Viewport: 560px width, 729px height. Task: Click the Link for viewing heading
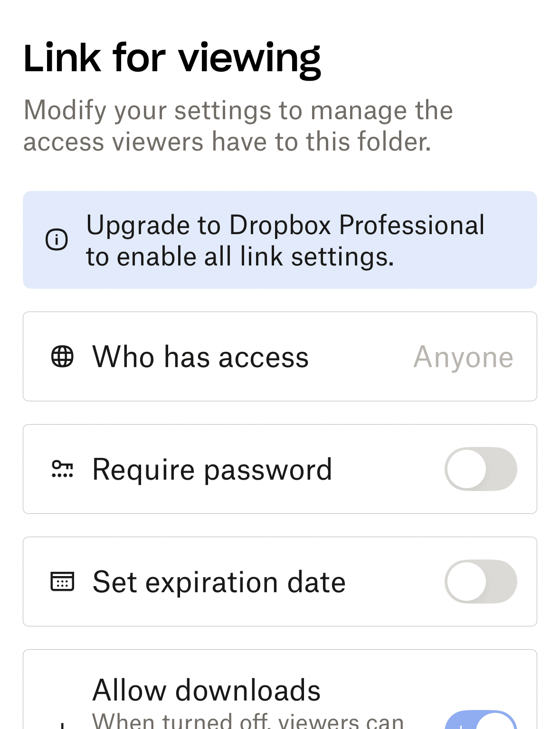click(x=172, y=58)
